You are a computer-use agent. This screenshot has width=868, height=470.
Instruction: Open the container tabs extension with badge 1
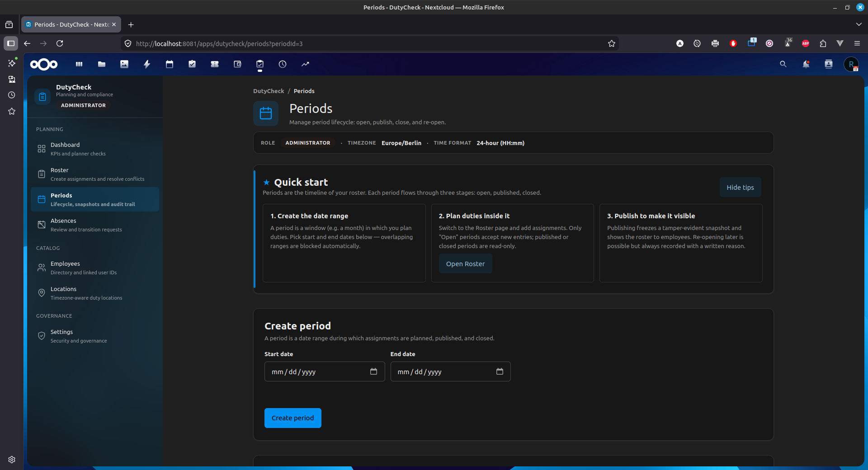click(752, 43)
